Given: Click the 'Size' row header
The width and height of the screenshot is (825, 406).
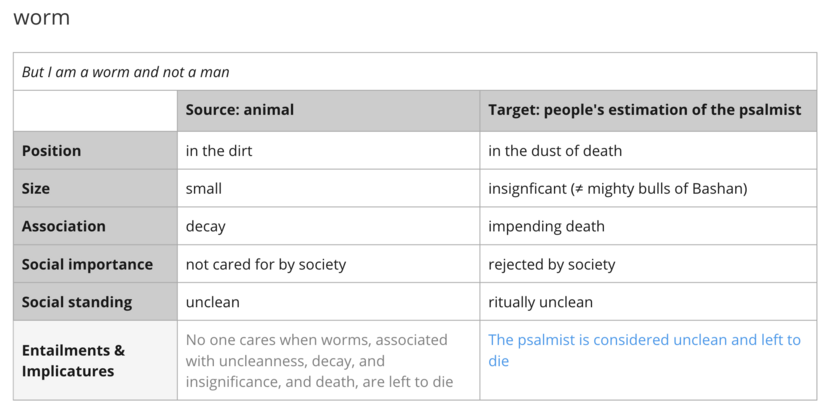Looking at the screenshot, I should pyautogui.click(x=36, y=188).
